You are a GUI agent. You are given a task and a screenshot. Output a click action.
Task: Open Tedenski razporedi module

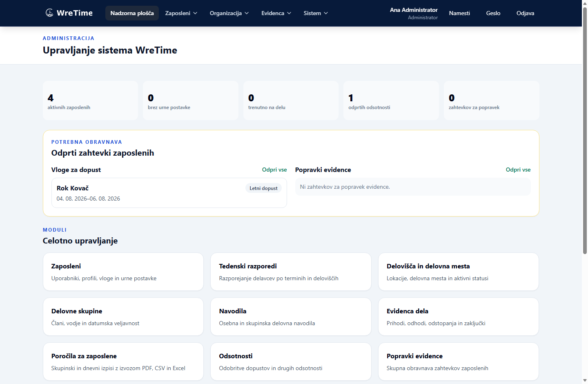pos(291,272)
